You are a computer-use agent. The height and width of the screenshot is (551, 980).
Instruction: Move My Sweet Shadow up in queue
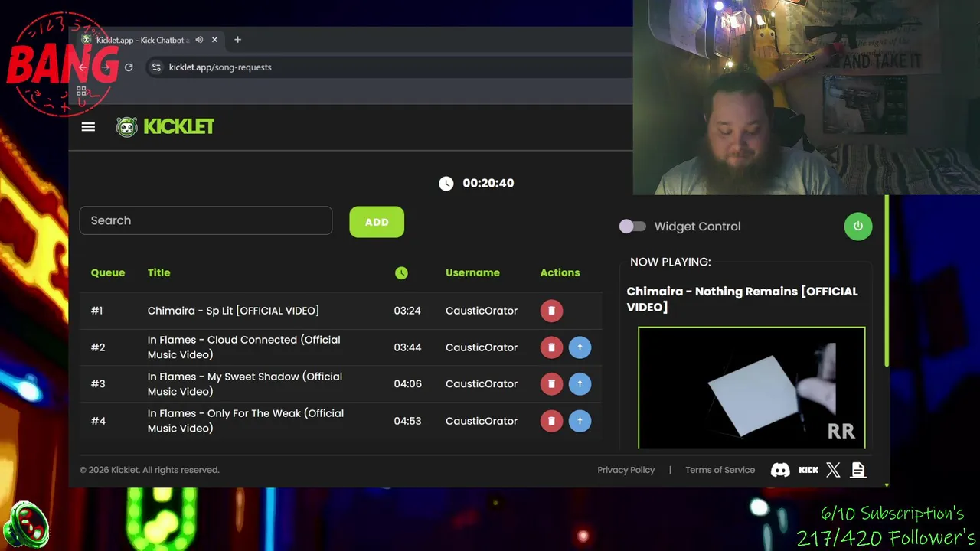click(x=580, y=384)
